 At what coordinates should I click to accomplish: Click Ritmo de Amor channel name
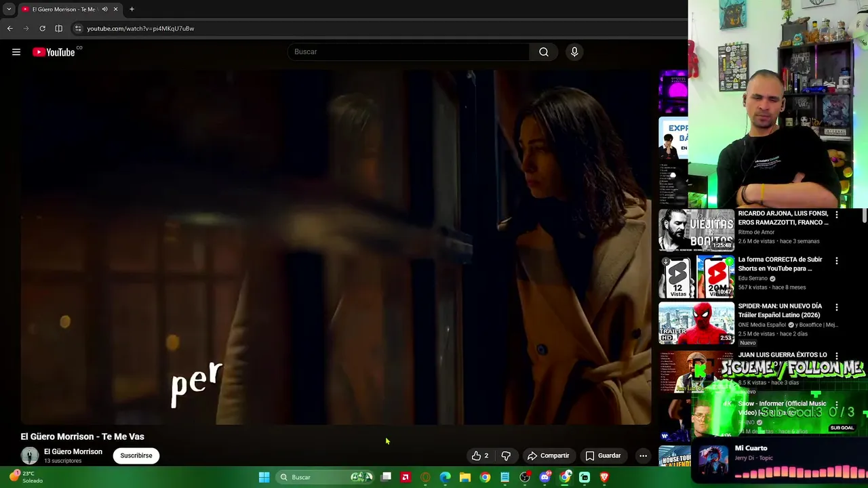click(x=756, y=232)
